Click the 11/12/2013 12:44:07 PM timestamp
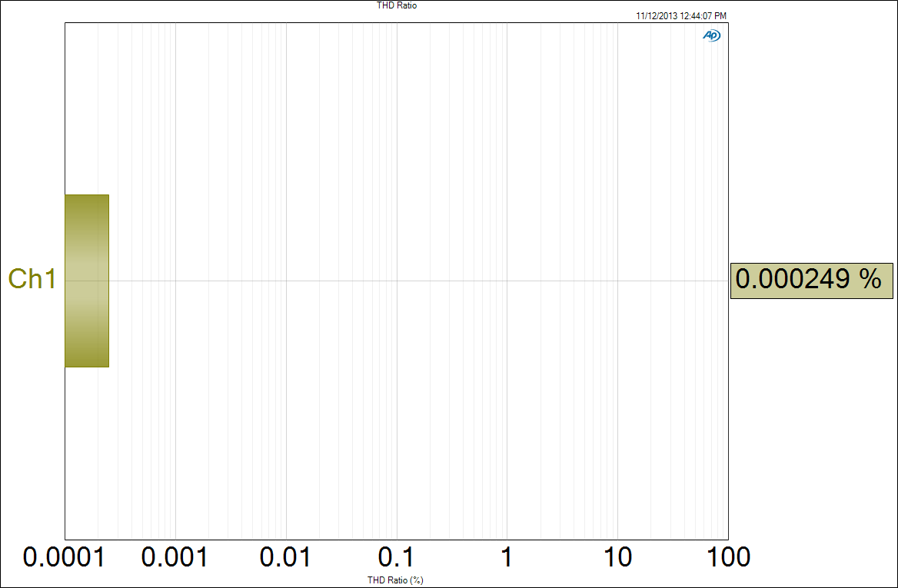The height and width of the screenshot is (588, 898). [681, 17]
